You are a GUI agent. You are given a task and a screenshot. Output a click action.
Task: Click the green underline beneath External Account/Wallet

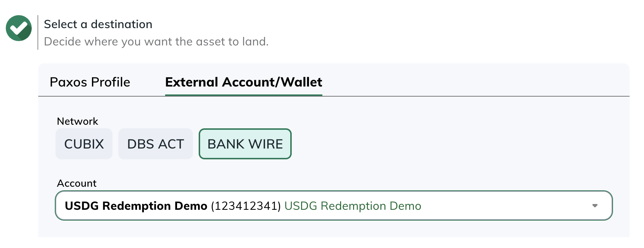243,95
